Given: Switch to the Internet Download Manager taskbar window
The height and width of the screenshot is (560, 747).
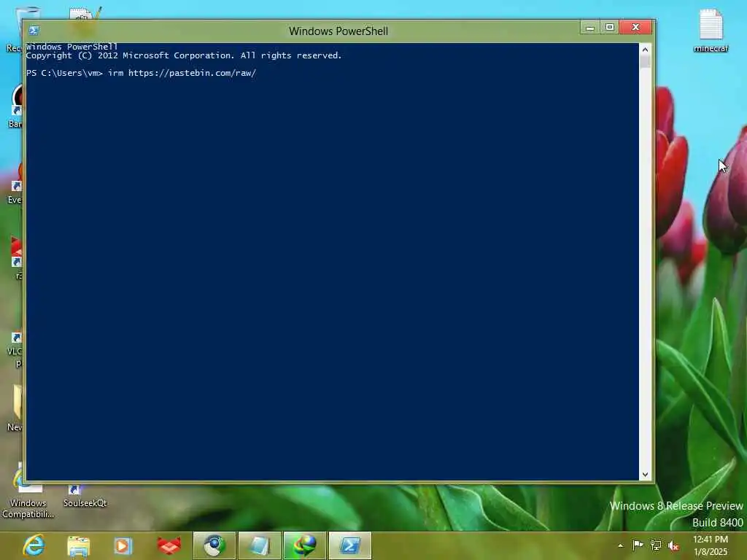Looking at the screenshot, I should point(304,545).
